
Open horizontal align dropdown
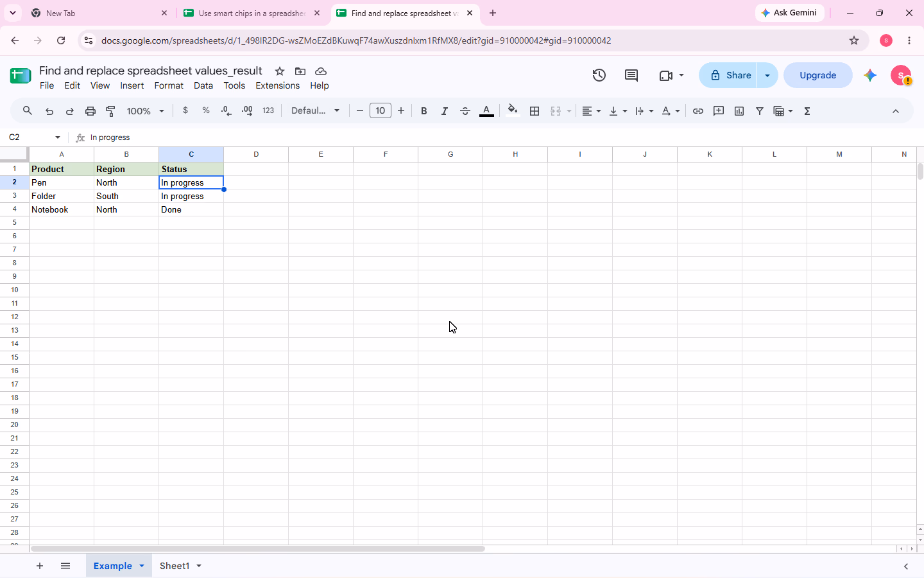tap(591, 111)
